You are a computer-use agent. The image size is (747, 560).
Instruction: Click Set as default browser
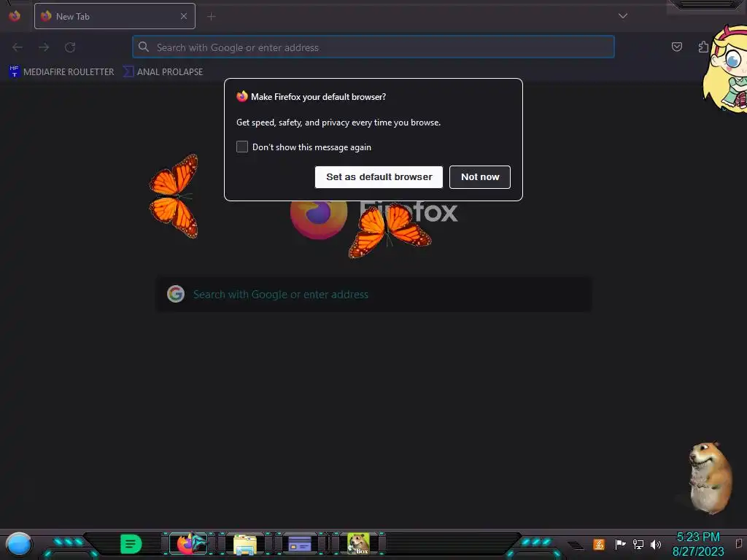coord(379,177)
